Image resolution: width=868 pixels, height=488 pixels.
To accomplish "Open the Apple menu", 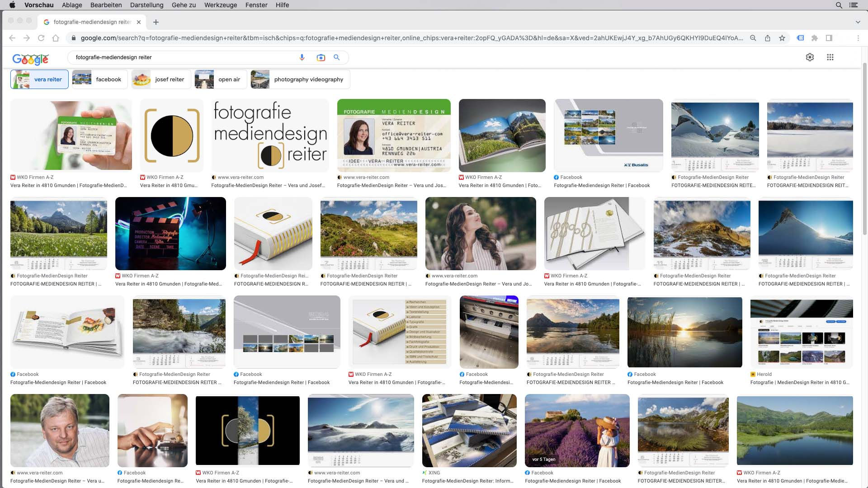I will click(12, 5).
